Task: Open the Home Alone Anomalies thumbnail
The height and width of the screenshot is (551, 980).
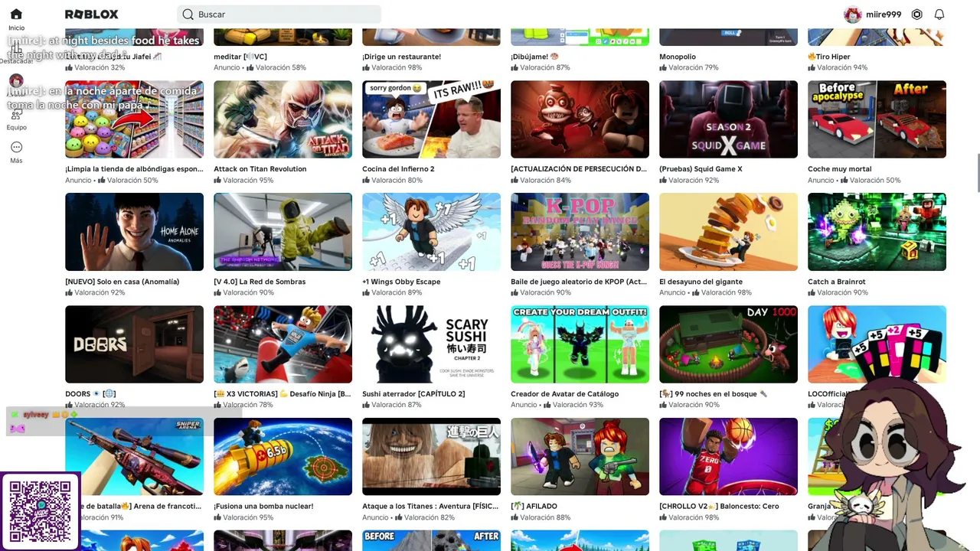Action: point(134,232)
